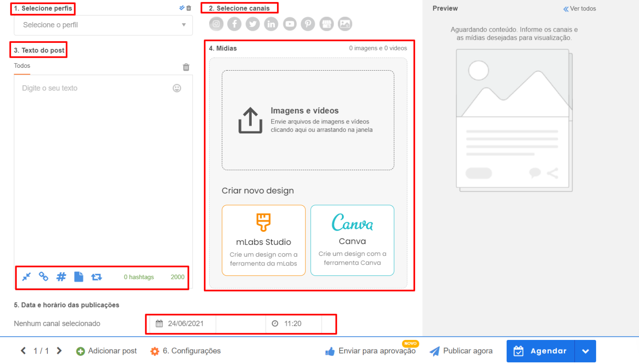Image resolution: width=639 pixels, height=364 pixels.
Task: Select the Pinterest channel icon
Action: pyautogui.click(x=308, y=24)
